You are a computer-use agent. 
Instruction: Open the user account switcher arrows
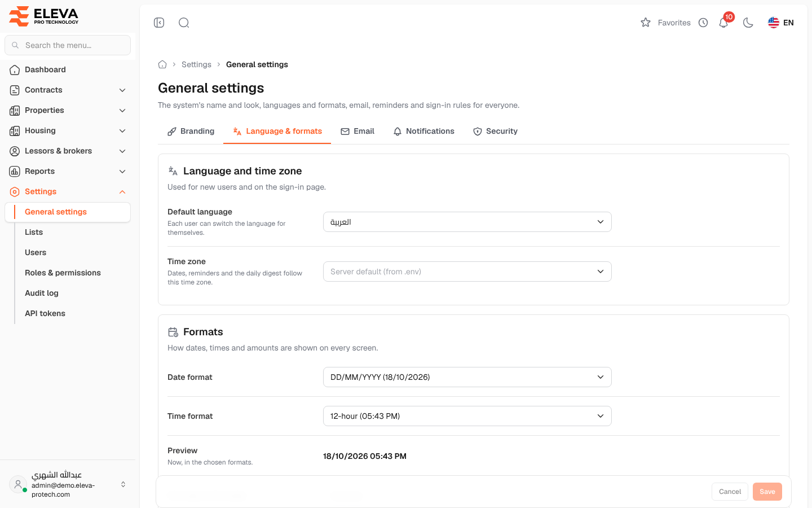pyautogui.click(x=123, y=484)
